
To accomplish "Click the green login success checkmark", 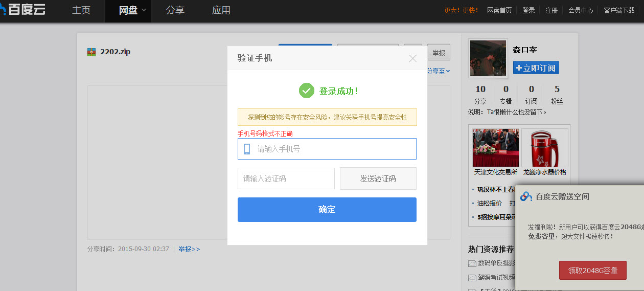I will coord(306,91).
